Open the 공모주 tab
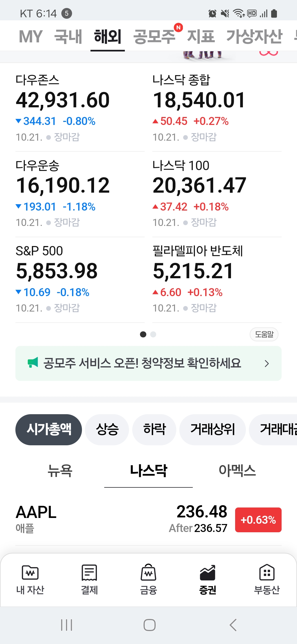This screenshot has height=644, width=297. click(x=154, y=36)
